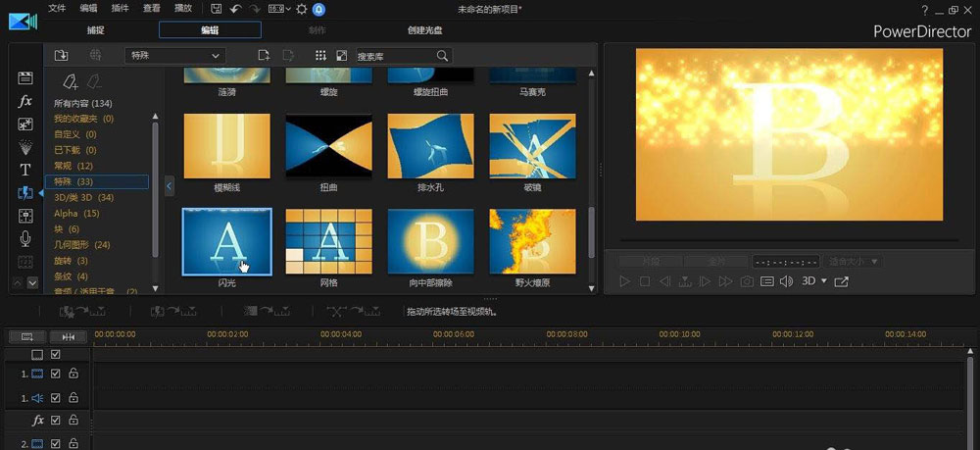Lock the fx track
The width and height of the screenshot is (980, 450).
coord(73,420)
